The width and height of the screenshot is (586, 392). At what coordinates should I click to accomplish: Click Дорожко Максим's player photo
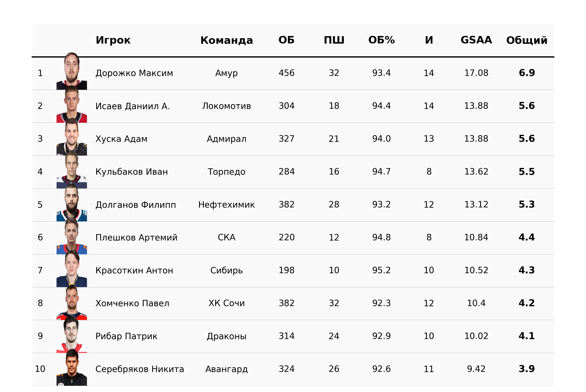click(x=72, y=71)
